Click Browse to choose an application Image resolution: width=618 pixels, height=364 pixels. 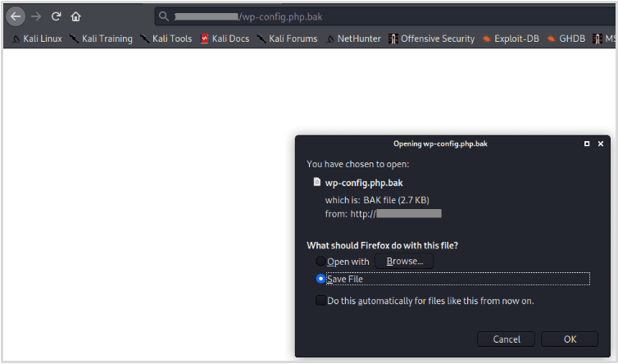point(404,261)
